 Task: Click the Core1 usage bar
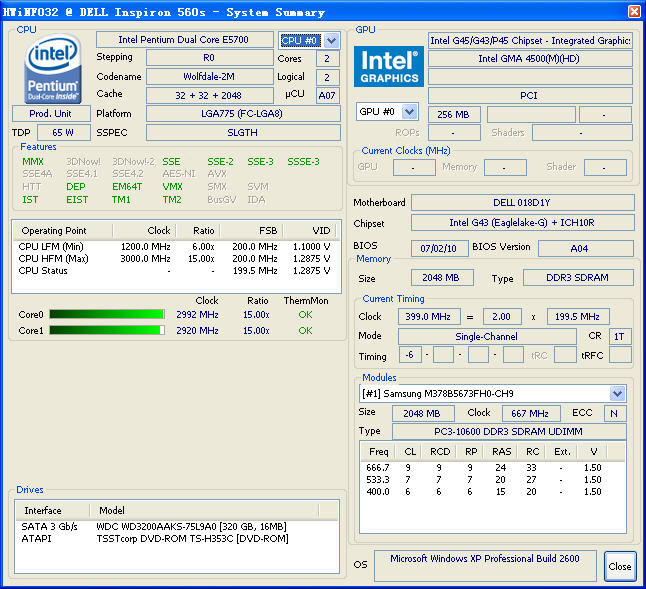106,331
